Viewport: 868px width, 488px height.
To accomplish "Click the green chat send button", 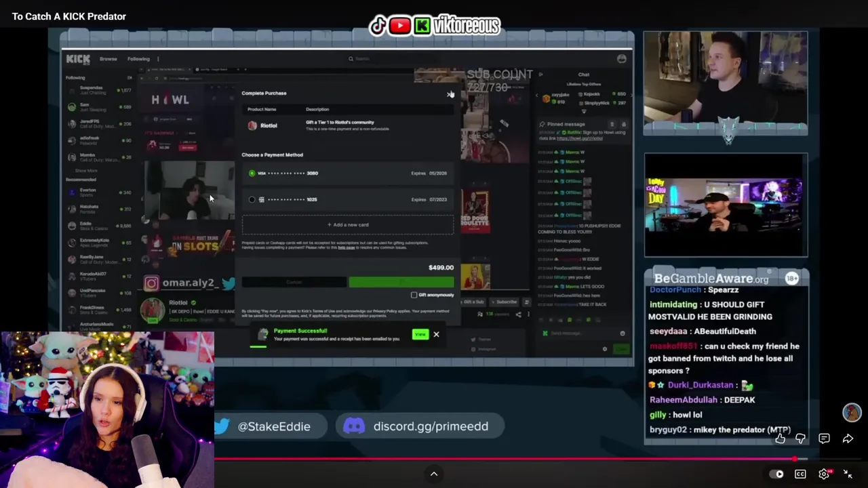I will [621, 349].
